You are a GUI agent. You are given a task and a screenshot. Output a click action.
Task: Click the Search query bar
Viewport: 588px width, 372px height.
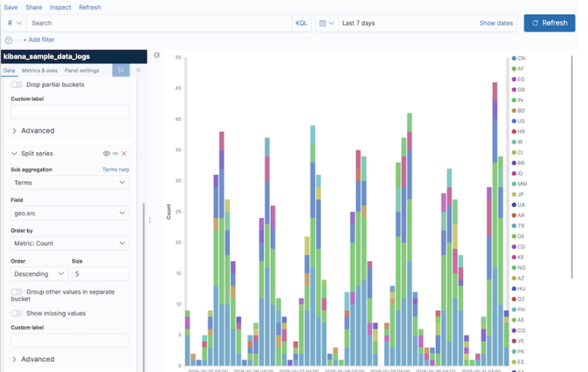[x=160, y=23]
